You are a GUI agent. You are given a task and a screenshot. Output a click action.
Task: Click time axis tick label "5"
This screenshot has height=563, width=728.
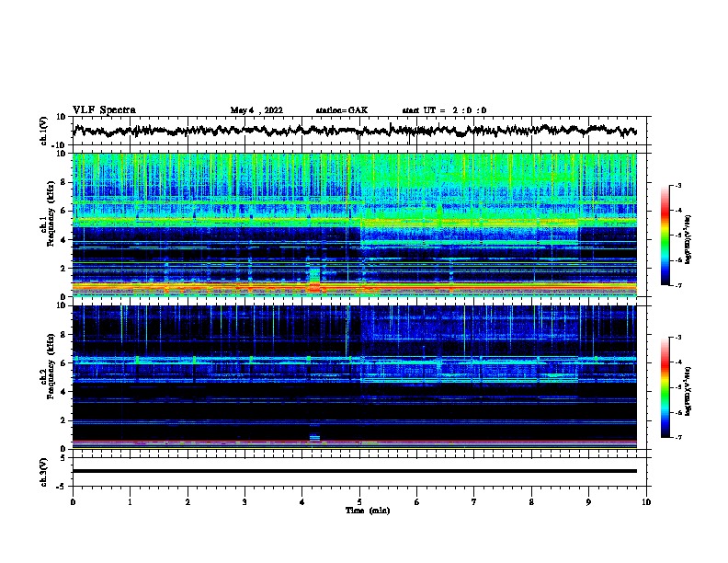click(x=359, y=502)
